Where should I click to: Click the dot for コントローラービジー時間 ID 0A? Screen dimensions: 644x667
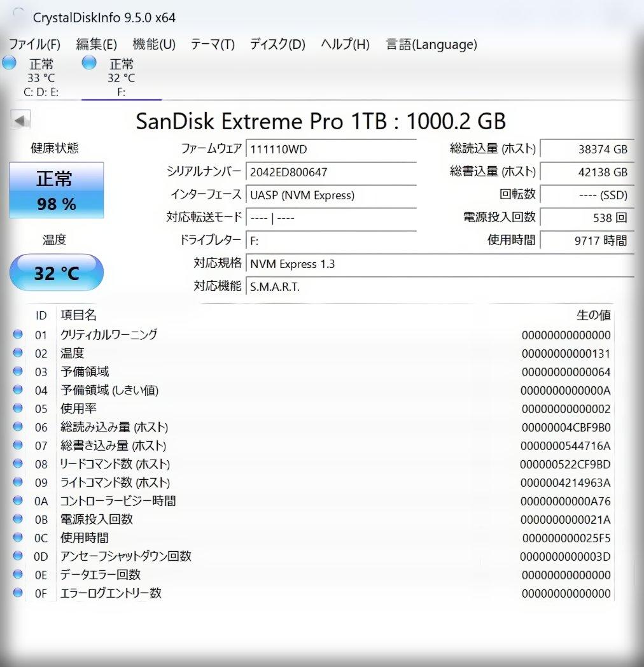pos(17,501)
